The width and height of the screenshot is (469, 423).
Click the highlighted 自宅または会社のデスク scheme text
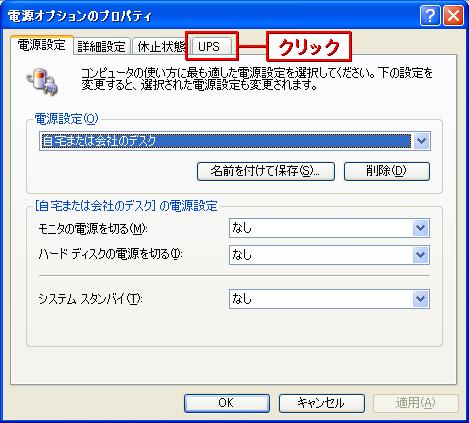point(99,141)
